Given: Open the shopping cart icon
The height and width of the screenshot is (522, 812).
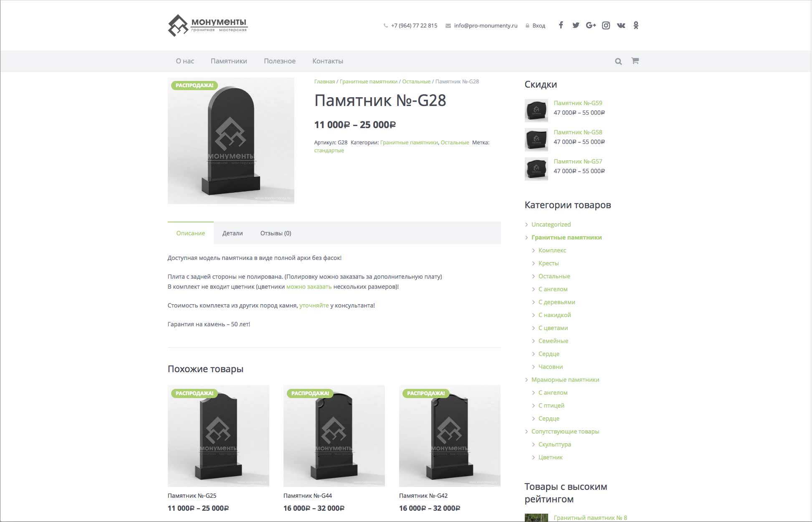Looking at the screenshot, I should coord(635,61).
